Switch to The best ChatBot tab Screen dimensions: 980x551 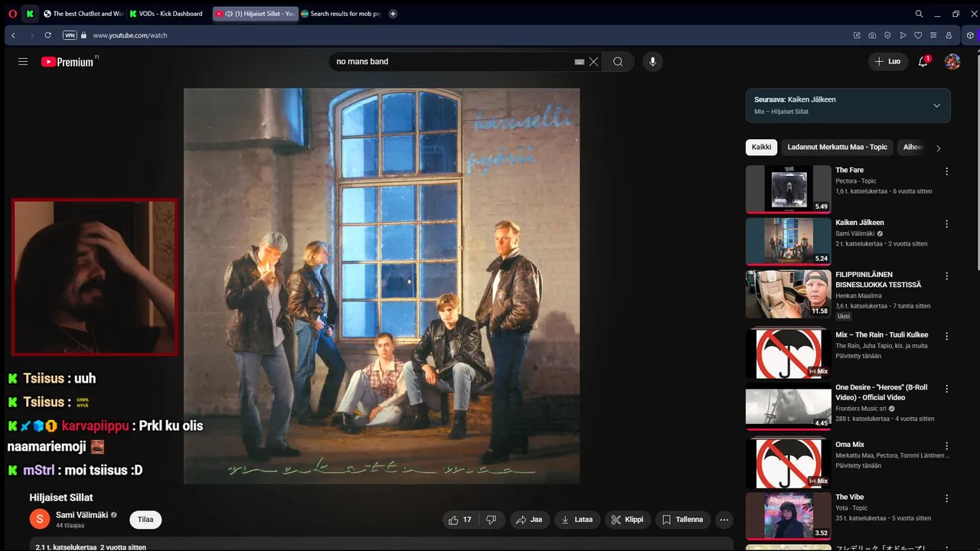[84, 14]
